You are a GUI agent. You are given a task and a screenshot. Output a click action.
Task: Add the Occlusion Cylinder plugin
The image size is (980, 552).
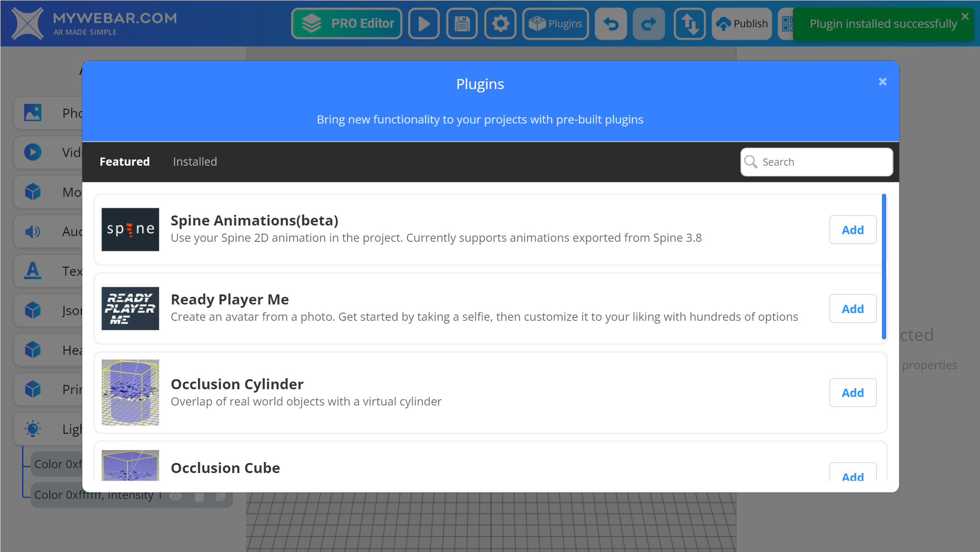(x=853, y=393)
